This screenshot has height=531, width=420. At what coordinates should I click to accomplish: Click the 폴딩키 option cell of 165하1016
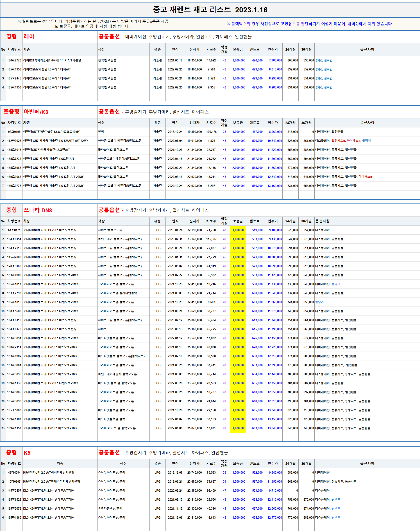pyautogui.click(x=367, y=302)
